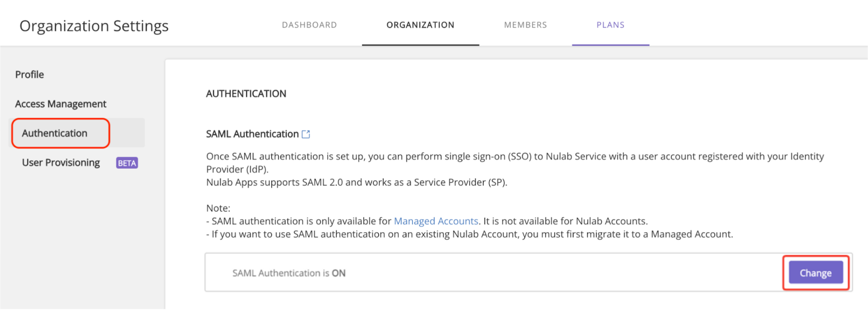Click the Nulab Apps supports SAML 2.0 line
This screenshot has height=310, width=868.
click(356, 182)
